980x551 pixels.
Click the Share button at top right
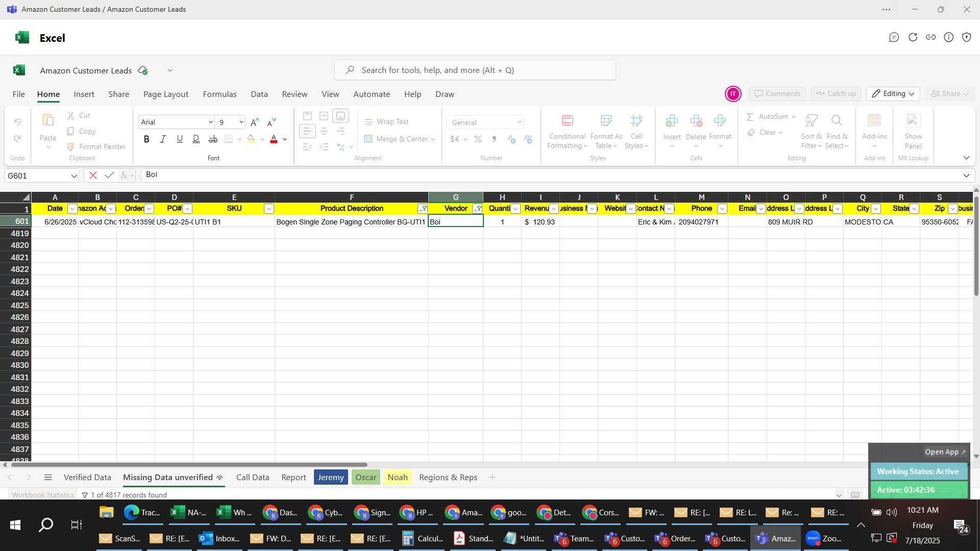[949, 94]
